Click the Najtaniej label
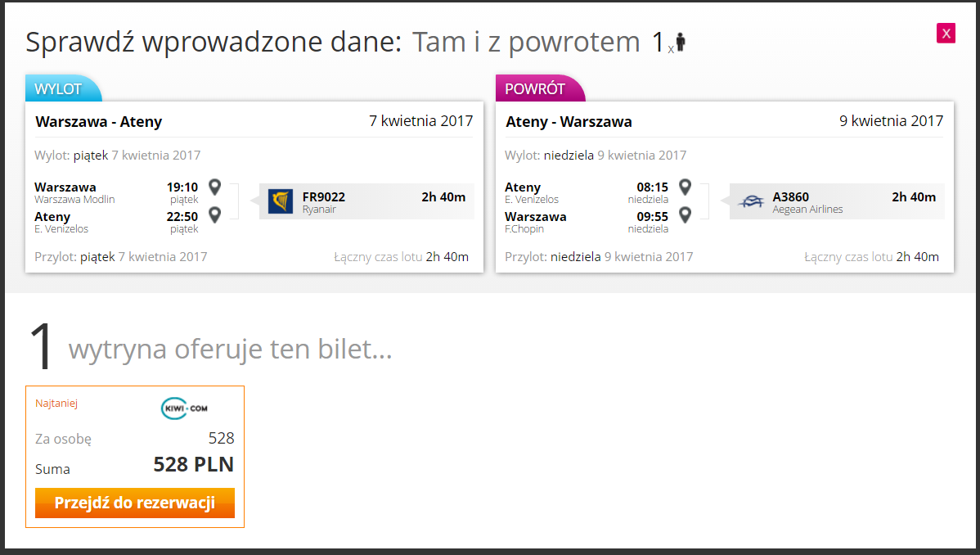Viewport: 980px width, 555px height. (x=56, y=403)
